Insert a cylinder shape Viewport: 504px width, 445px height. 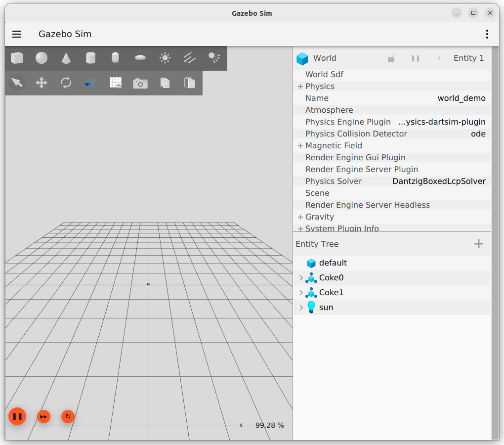pos(90,58)
